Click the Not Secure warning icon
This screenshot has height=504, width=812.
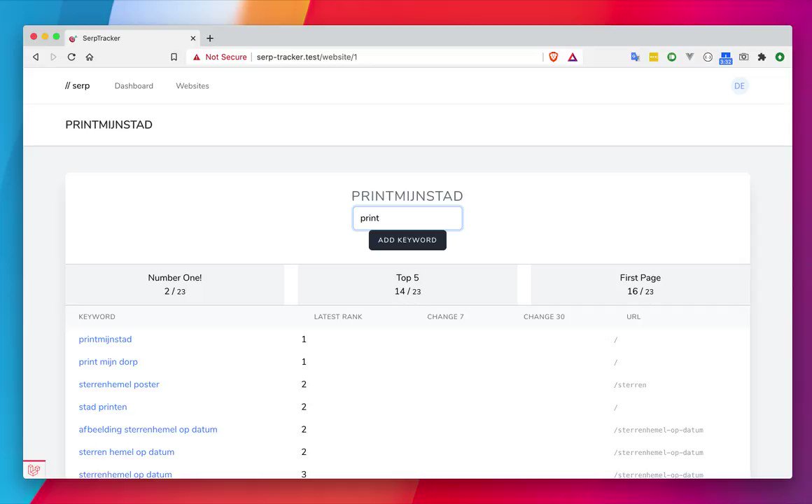[196, 57]
